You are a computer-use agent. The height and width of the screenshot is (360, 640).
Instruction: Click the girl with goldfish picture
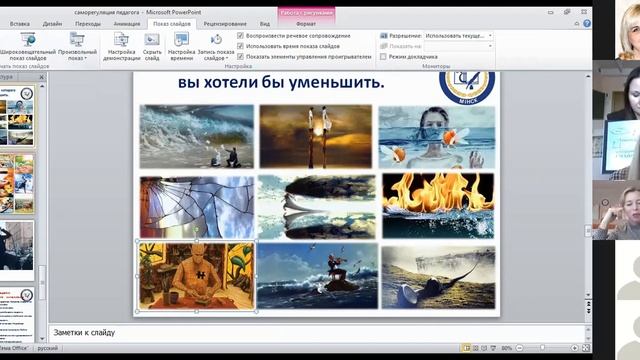click(x=437, y=137)
